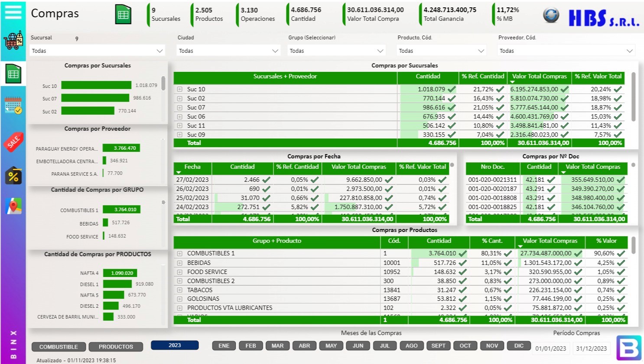This screenshot has height=364, width=644.
Task: Click the checkmark next to 27.734.487.000,00
Action: (x=578, y=253)
